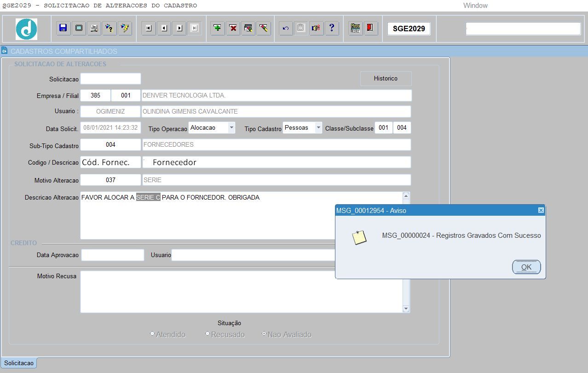588x373 pixels.
Task: Click the eraser clear-field toolbar icon
Action: [x=264, y=28]
